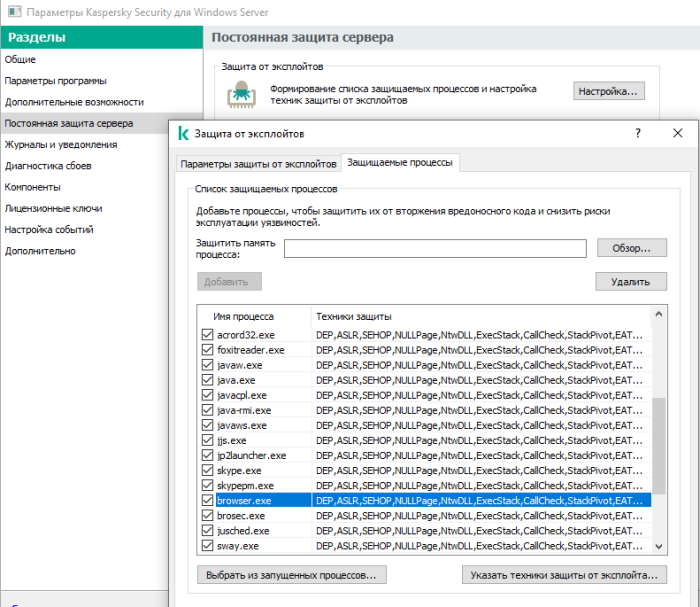Click the Обзор... browse button
Image resolution: width=700 pixels, height=607 pixels.
pos(631,248)
